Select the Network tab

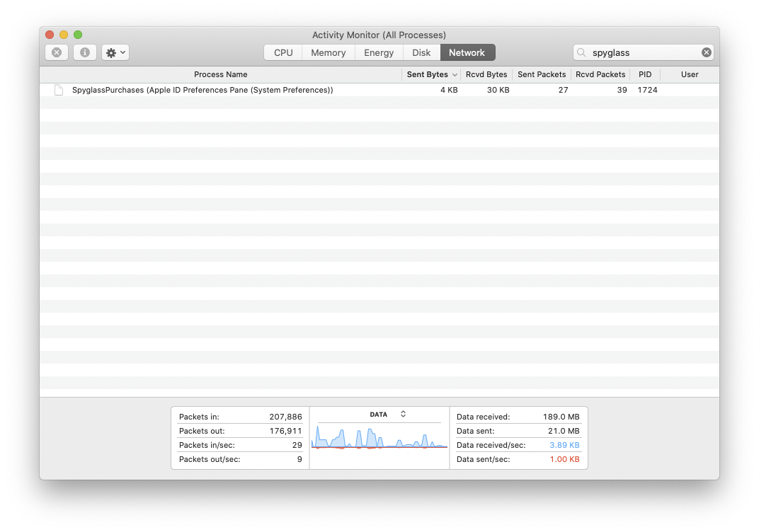pyautogui.click(x=467, y=52)
